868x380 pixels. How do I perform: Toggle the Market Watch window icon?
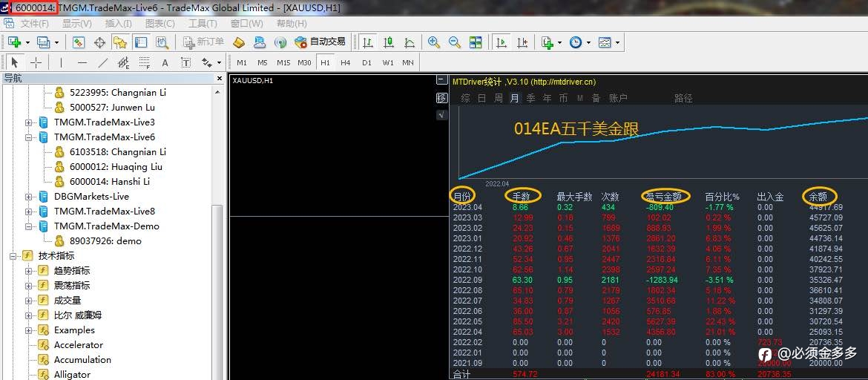pos(78,42)
